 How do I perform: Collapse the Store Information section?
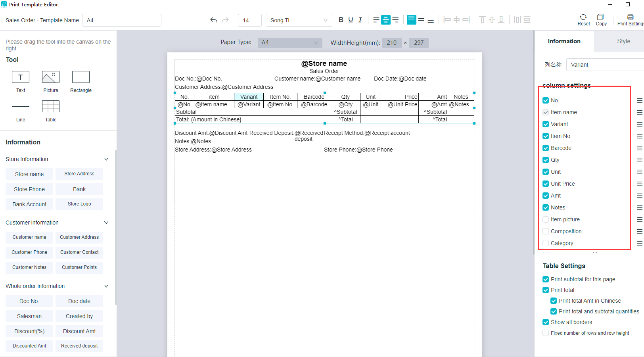pos(106,159)
